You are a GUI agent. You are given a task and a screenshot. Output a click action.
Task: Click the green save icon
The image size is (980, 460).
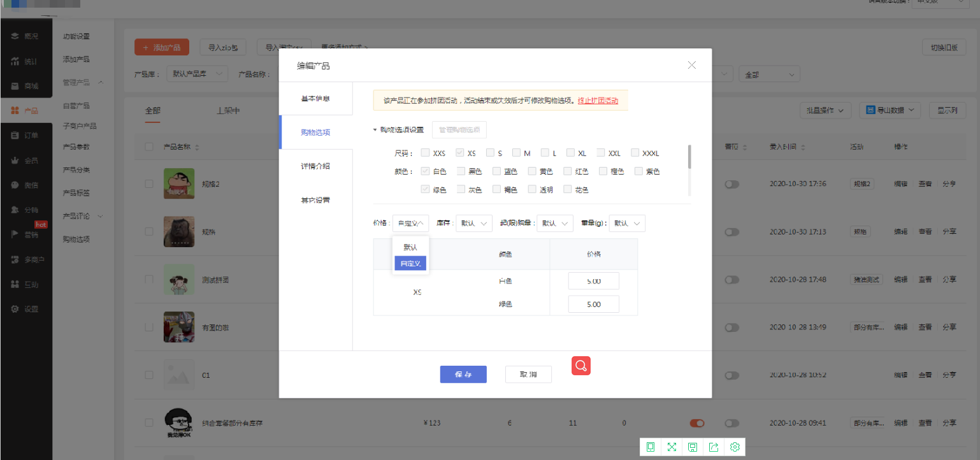(x=693, y=447)
